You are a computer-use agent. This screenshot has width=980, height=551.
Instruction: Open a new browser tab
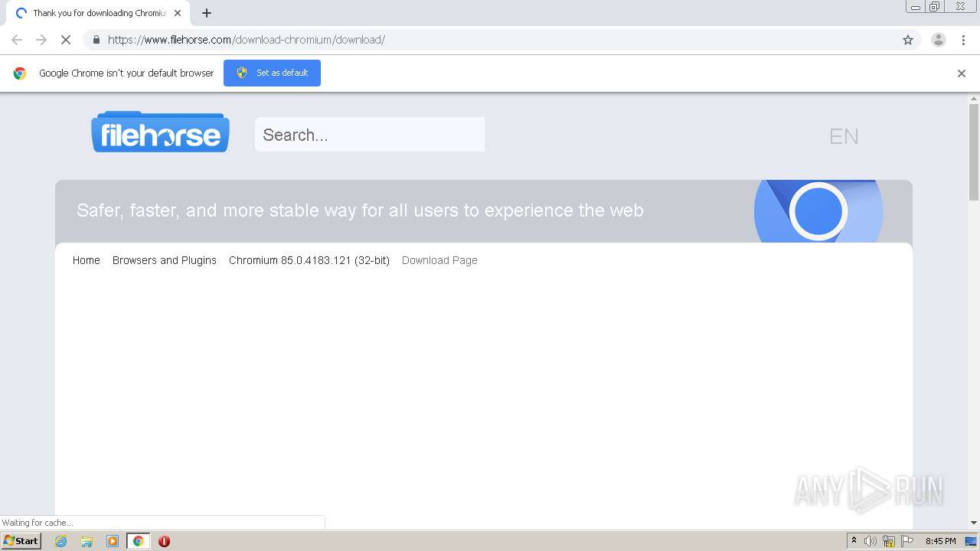(207, 13)
